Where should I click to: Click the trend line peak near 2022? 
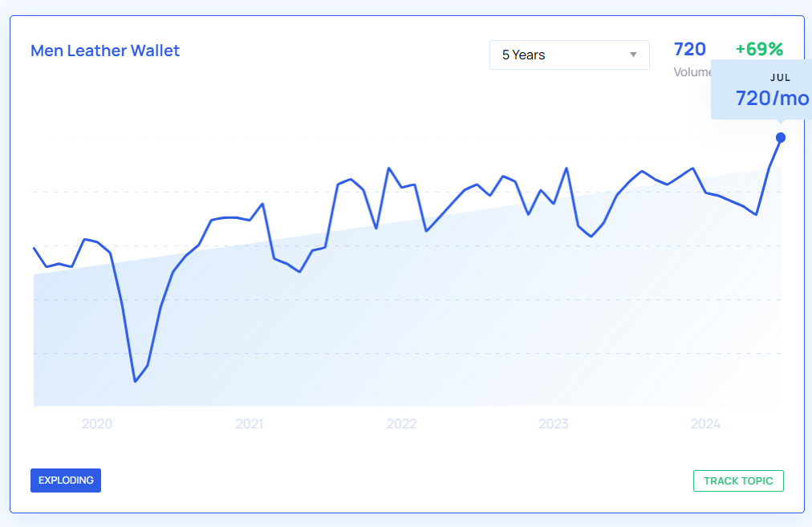coord(388,168)
